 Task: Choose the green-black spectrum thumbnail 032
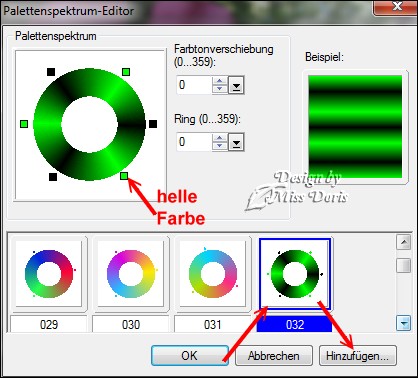coord(295,274)
